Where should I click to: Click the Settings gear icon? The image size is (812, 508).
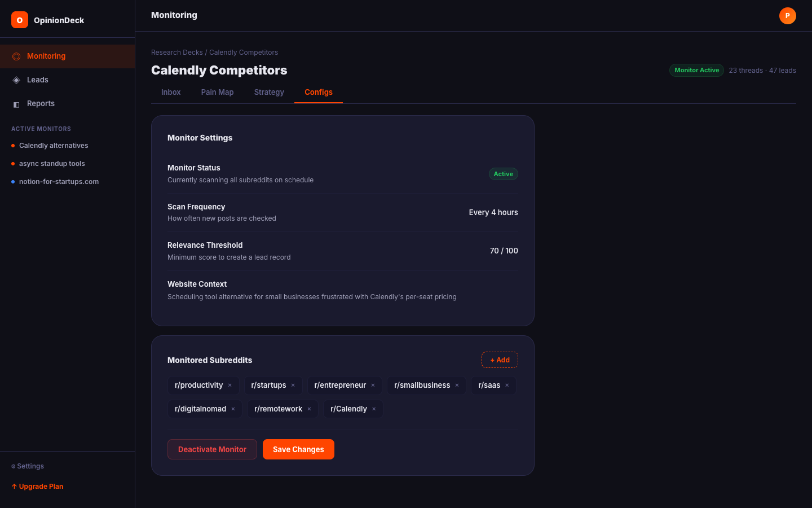click(x=14, y=466)
